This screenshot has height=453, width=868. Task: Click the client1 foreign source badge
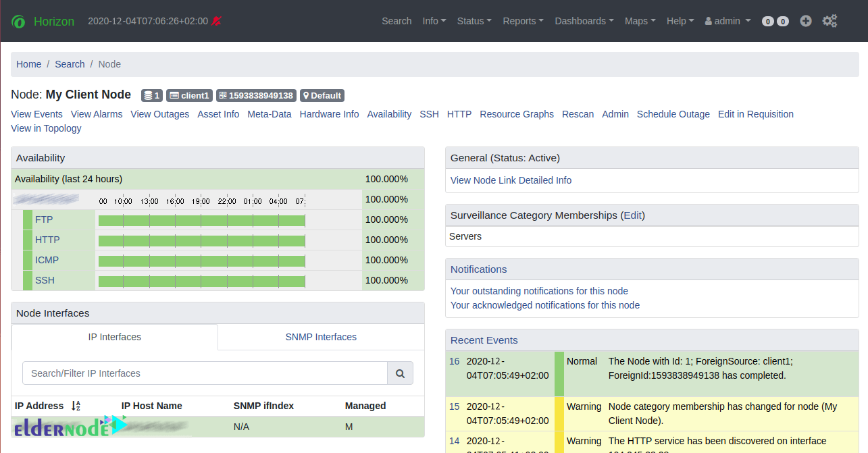(189, 95)
